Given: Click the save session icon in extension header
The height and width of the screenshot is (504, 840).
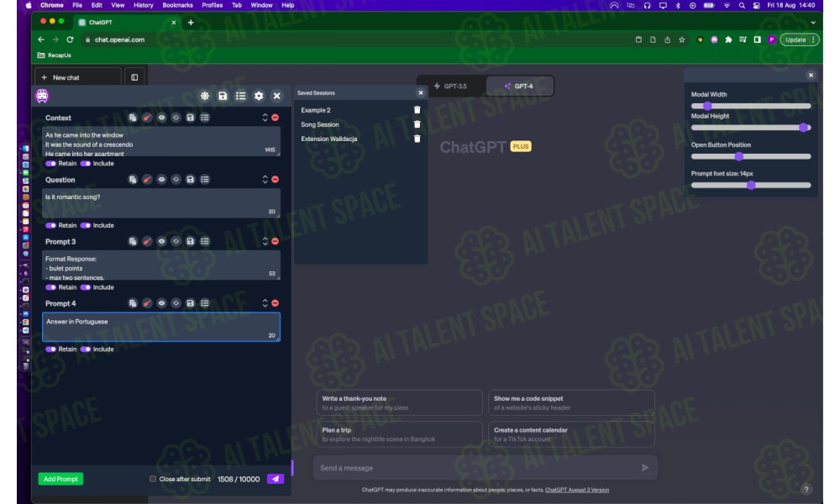Looking at the screenshot, I should [223, 96].
